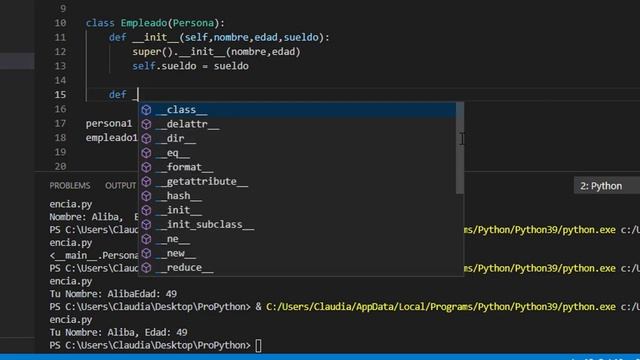Pick __ne__ from the suggestions
The image size is (640, 360).
click(298, 239)
